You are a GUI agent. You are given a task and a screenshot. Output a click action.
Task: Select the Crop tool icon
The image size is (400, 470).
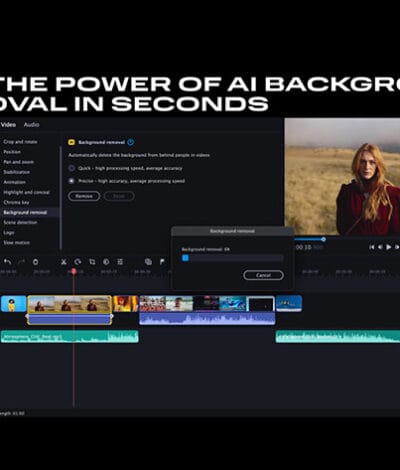coord(92,262)
